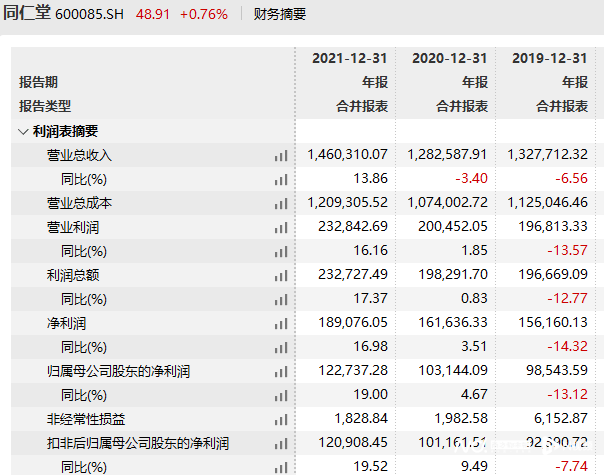The height and width of the screenshot is (475, 604).
Task: Click revenue value 1,460,310.07
Action: 347,154
